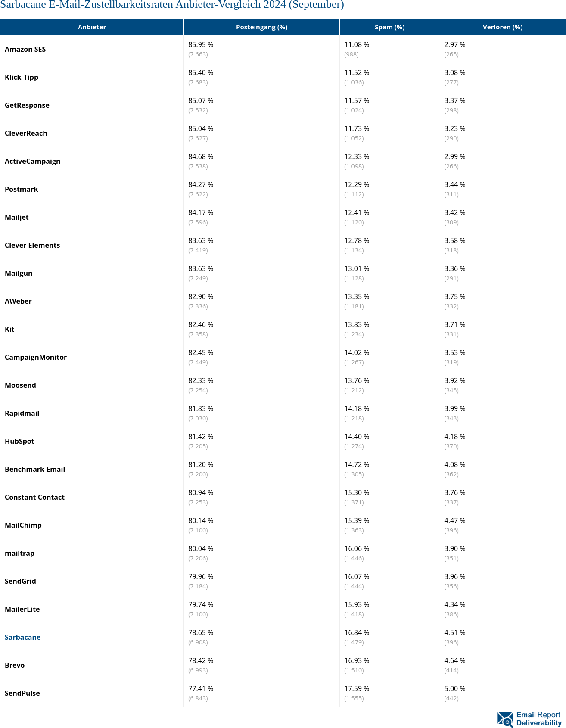This screenshot has height=728, width=566.
Task: Click the Anbieter column header
Action: coord(92,27)
